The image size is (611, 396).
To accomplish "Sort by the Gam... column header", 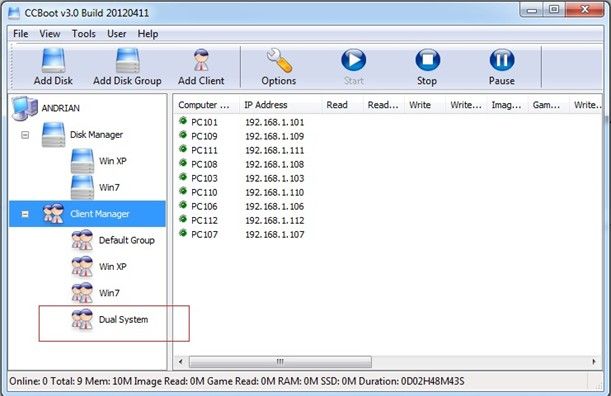I will (548, 105).
